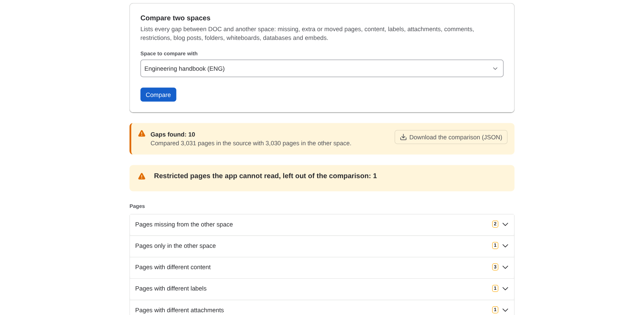This screenshot has height=315, width=644.
Task: Click the count badge on different attachments row
Action: 495,310
